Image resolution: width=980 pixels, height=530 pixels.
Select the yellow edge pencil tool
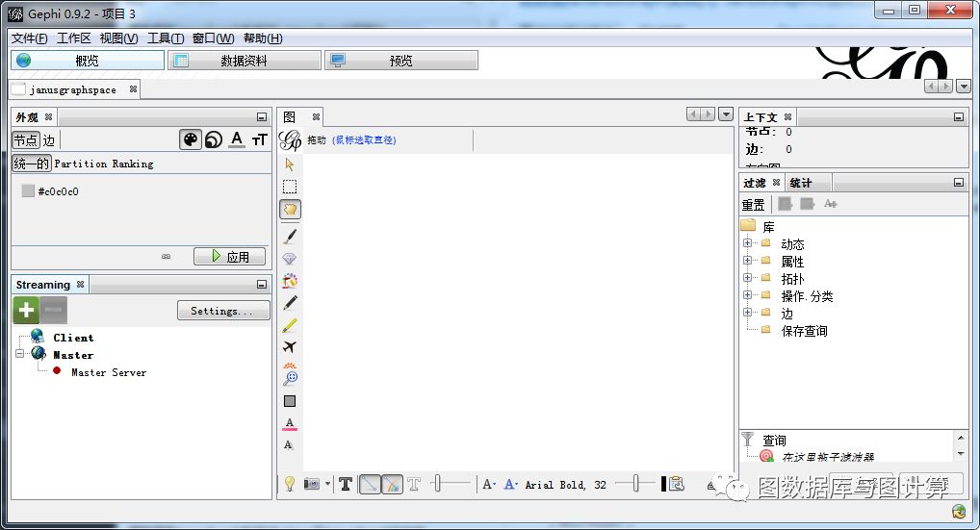pyautogui.click(x=290, y=325)
